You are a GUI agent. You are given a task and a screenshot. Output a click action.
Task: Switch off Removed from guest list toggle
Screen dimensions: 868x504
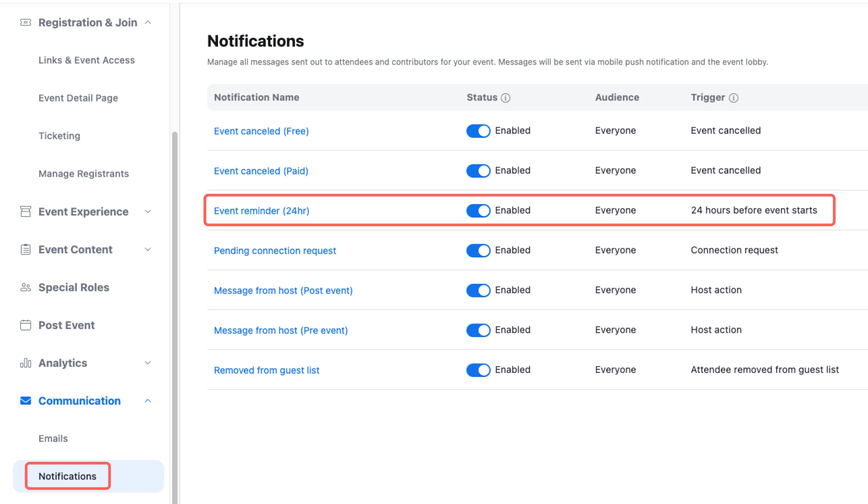point(478,370)
